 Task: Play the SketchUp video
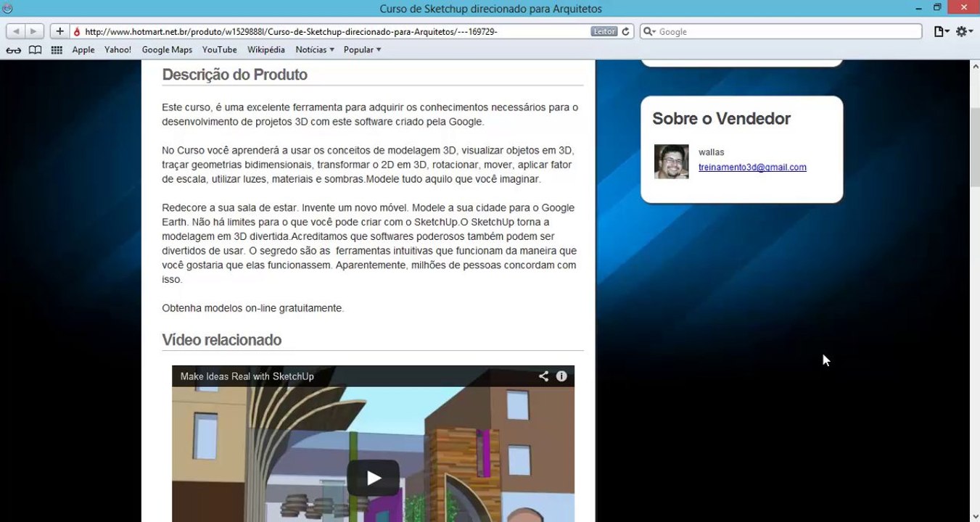point(373,478)
